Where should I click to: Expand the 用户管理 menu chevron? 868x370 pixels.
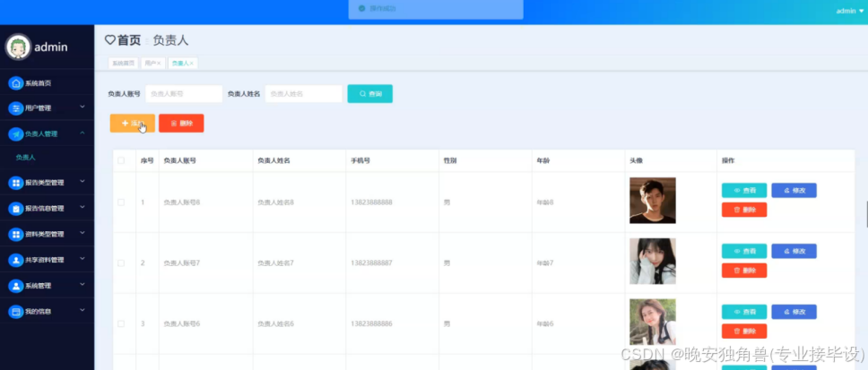pyautogui.click(x=82, y=107)
